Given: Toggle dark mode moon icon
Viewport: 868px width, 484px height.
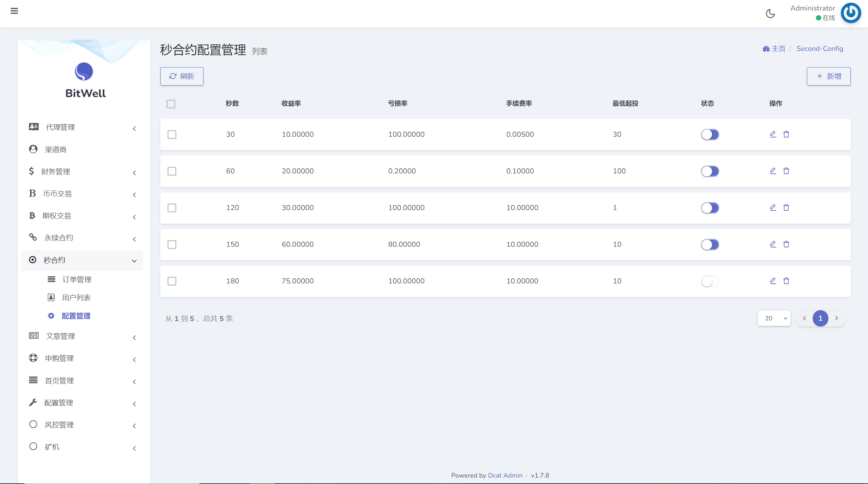Looking at the screenshot, I should [x=770, y=14].
